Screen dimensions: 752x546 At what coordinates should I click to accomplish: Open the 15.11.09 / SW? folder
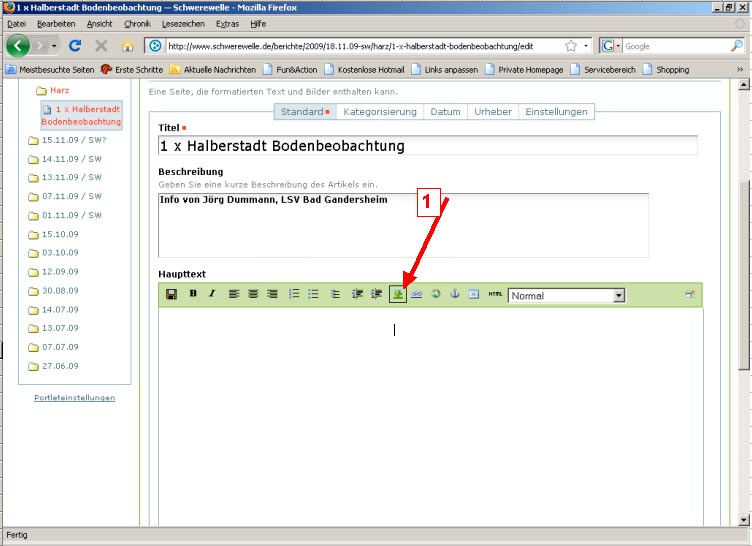click(72, 141)
